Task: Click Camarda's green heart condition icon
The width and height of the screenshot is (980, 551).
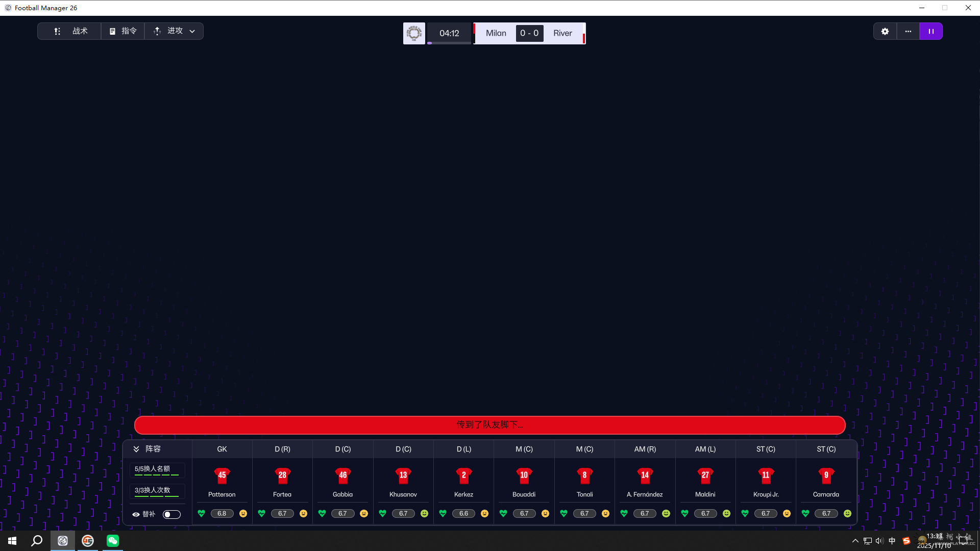Action: click(x=805, y=513)
